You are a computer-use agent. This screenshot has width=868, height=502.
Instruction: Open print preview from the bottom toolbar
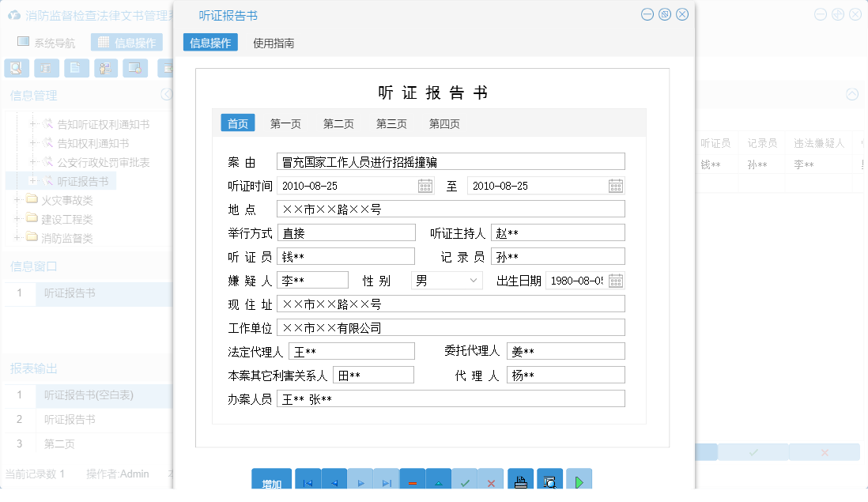click(549, 482)
